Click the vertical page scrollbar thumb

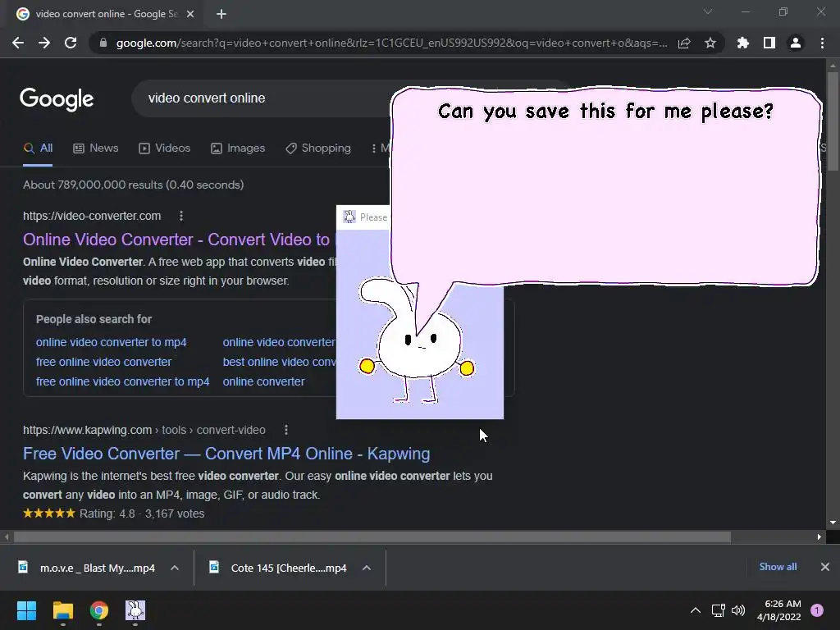click(x=833, y=121)
